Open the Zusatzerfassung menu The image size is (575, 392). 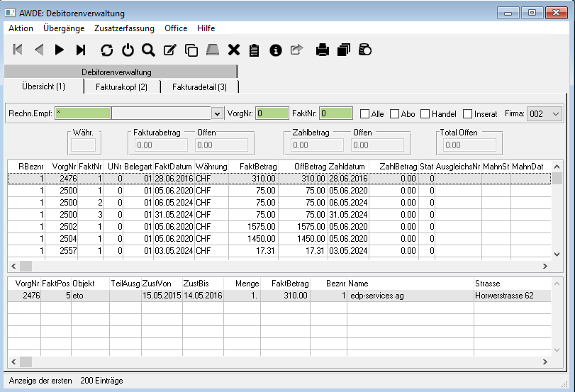pos(124,28)
